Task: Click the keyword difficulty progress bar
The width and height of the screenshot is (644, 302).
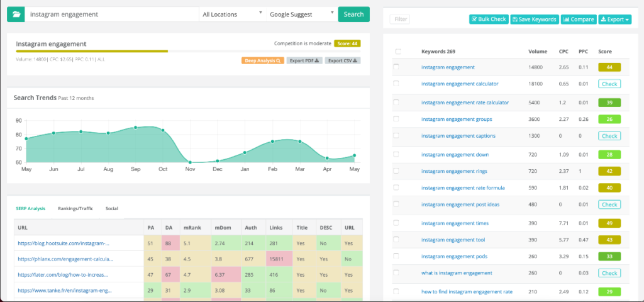Action: pos(92,52)
